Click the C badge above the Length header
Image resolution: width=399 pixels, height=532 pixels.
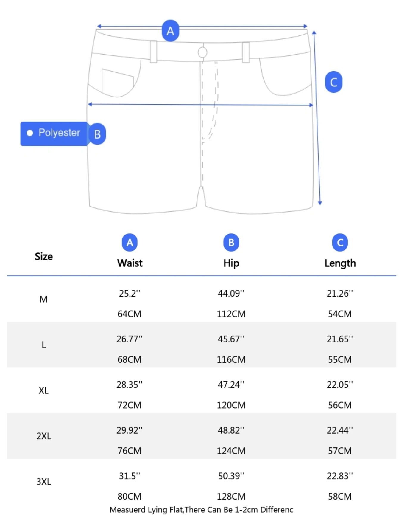340,243
